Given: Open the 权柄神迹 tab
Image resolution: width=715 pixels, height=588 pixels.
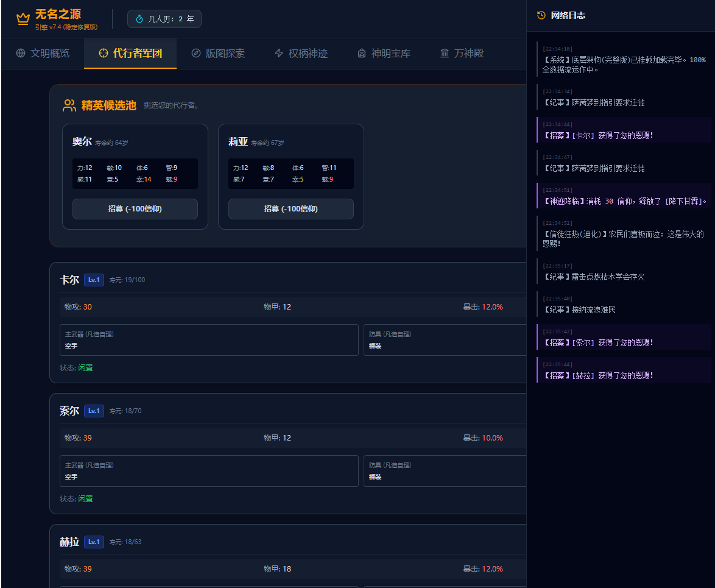Looking at the screenshot, I should (301, 54).
